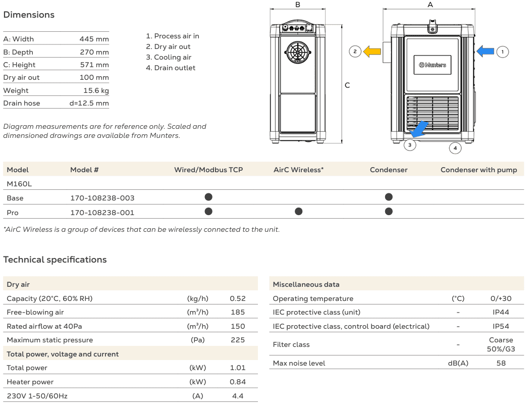Select the circled number 1 callout
Screen dimensions: 532x409
point(502,52)
